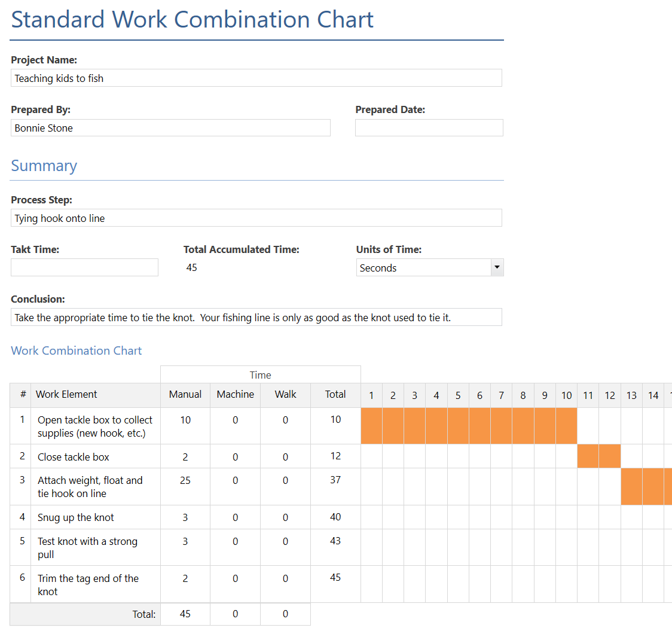Select 'Test knot with a strong pull' cell
Viewport: 672px width, 634px height.
[x=87, y=548]
